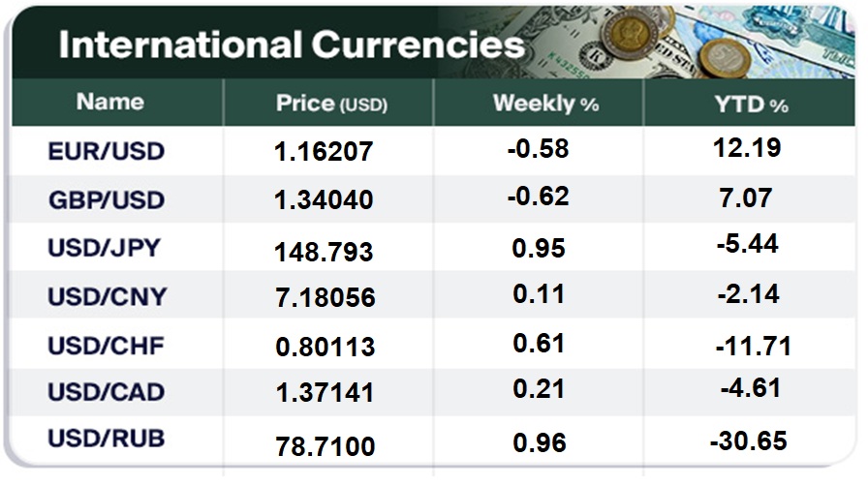Open the EUR/USD currency pair

tap(107, 152)
